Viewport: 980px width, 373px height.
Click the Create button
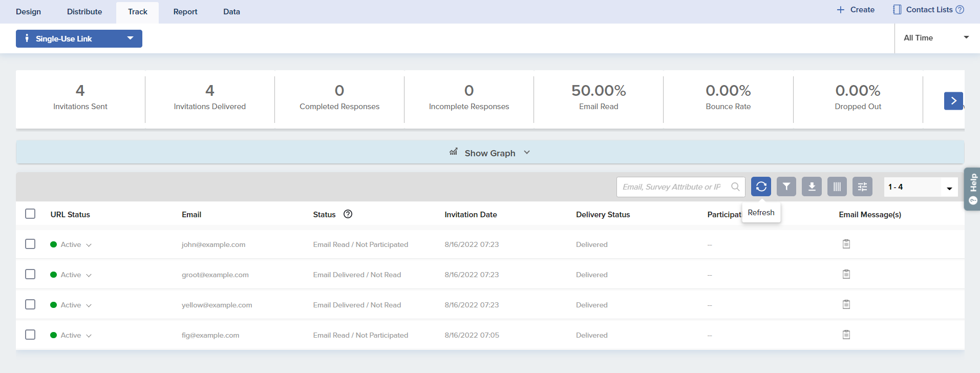pyautogui.click(x=856, y=10)
